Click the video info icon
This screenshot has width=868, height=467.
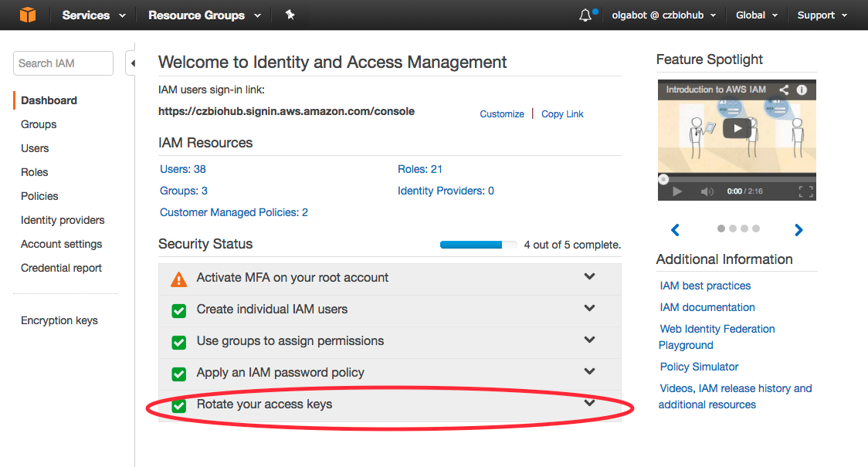click(x=802, y=90)
